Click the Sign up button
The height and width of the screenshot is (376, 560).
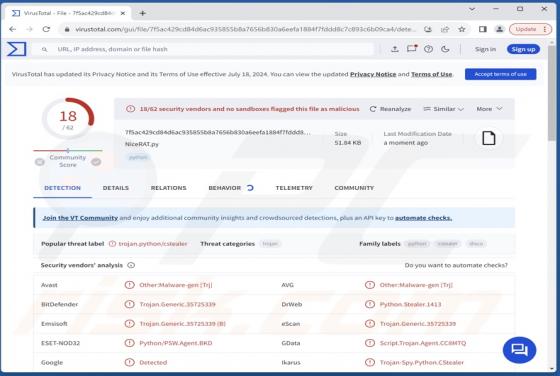pos(523,49)
